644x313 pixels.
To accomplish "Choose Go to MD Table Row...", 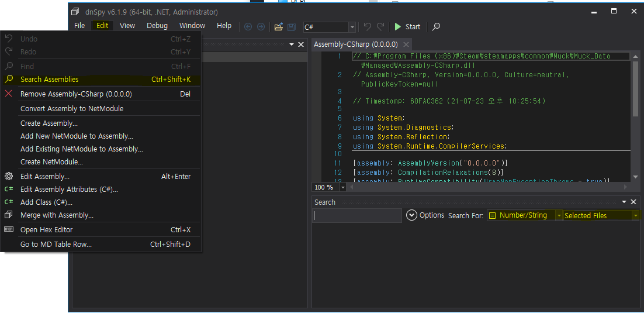I will [101, 245].
